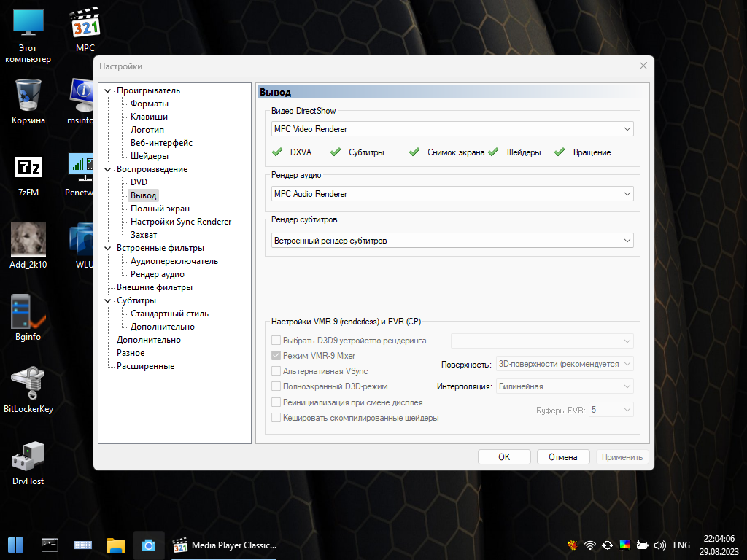Launch the Bginfo desktop icon
Image resolution: width=747 pixels, height=560 pixels.
(x=28, y=318)
